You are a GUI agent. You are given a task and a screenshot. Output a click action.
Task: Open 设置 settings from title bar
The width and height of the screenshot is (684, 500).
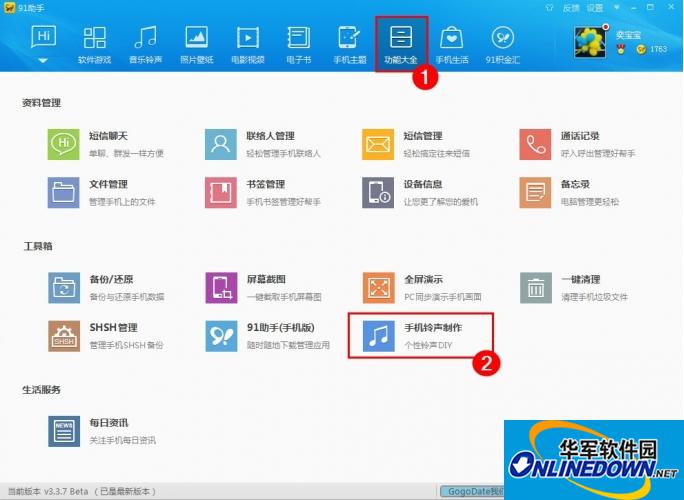tap(596, 8)
